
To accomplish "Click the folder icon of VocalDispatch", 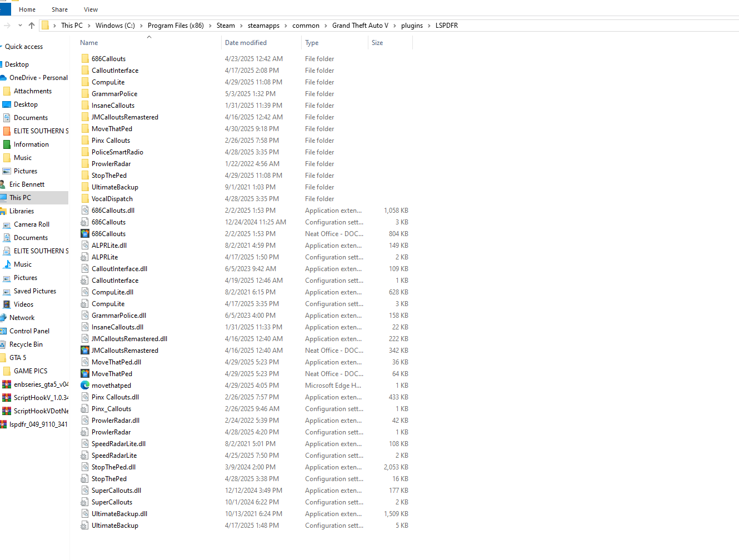I will 85,199.
